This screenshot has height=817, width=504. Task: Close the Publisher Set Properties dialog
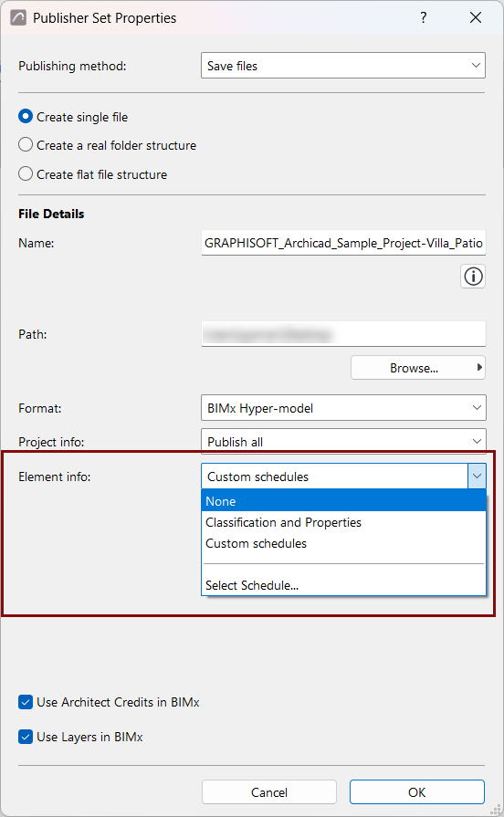click(x=476, y=17)
